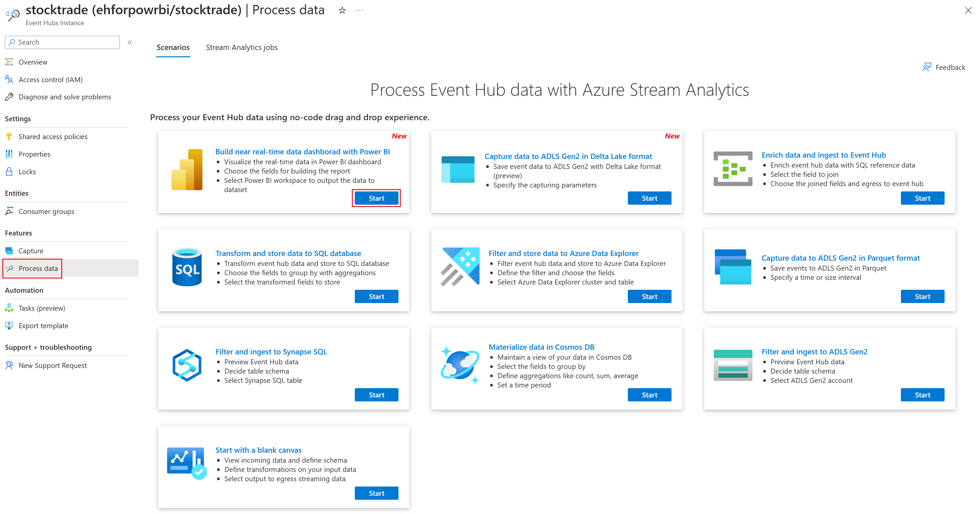Switch to Stream Analytics jobs tab
Screen dimensions: 980x514
242,47
